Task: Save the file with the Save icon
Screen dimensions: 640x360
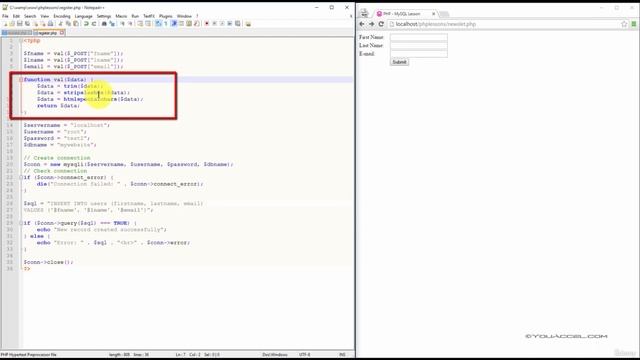Action: (x=19, y=24)
